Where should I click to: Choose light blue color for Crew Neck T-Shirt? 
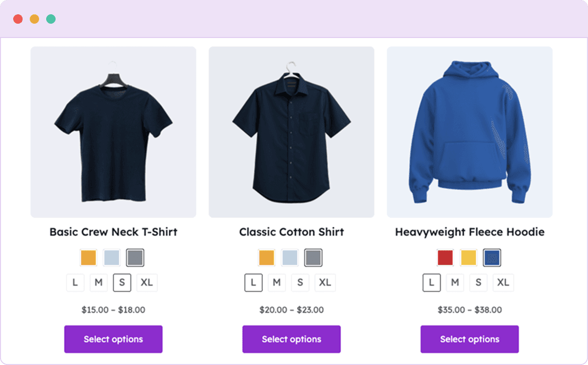pos(112,258)
